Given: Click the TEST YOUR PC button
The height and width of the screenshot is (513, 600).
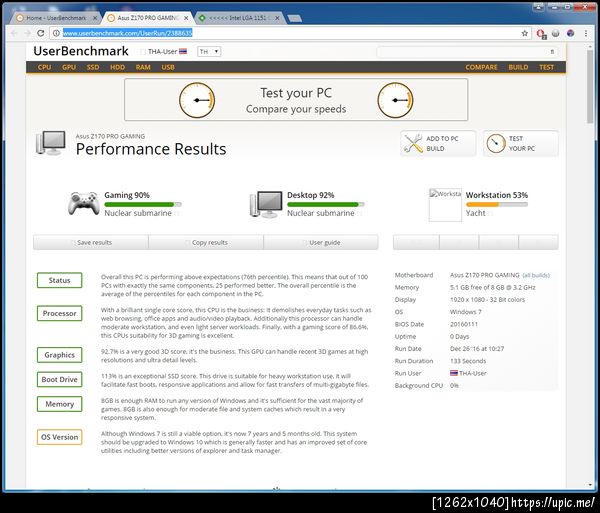Looking at the screenshot, I should coord(521,143).
